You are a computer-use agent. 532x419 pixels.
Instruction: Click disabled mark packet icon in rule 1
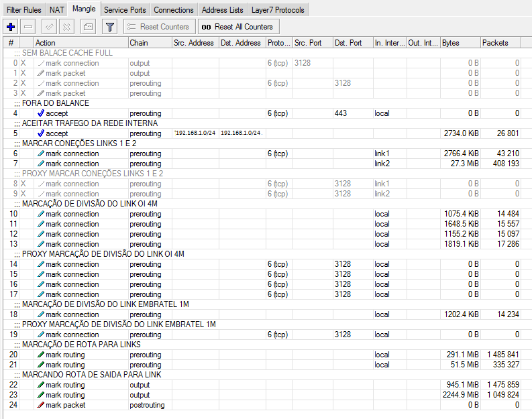[x=41, y=73]
